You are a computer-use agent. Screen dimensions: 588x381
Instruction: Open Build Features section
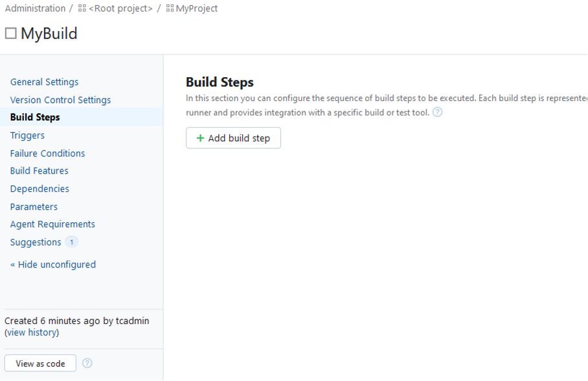point(40,171)
